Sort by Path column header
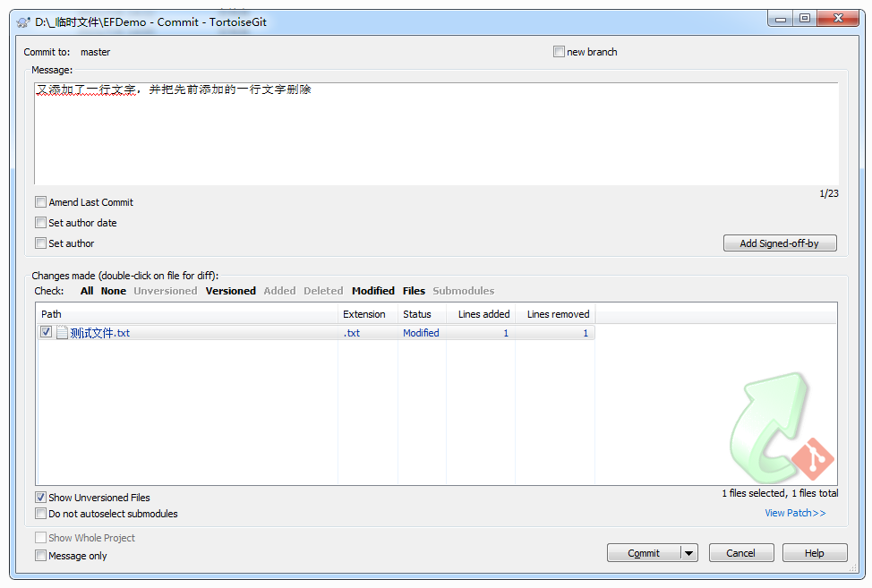Screen dimensions: 872x588 187,314
